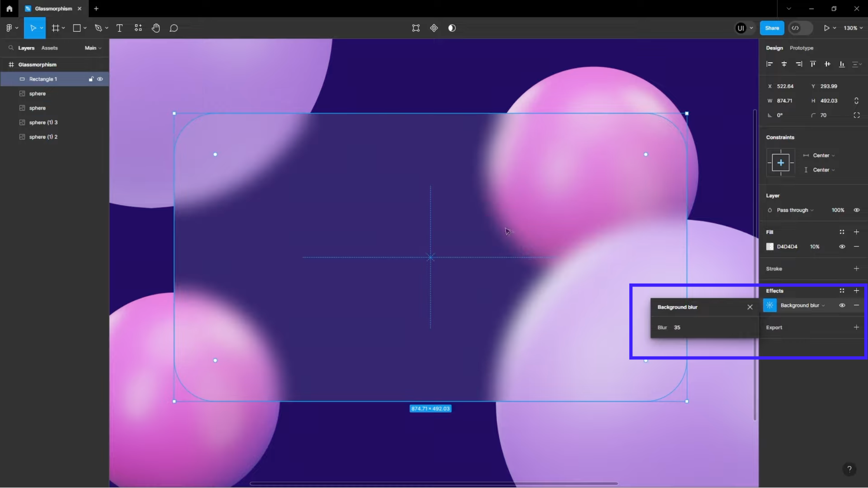Hide the Rectangle 1 layer
The width and height of the screenshot is (868, 488).
point(100,79)
